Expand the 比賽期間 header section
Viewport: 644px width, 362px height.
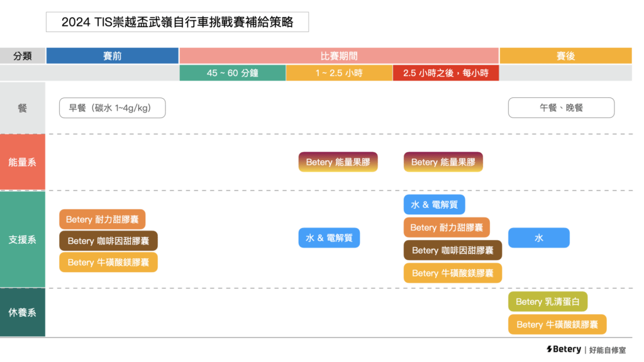click(339, 55)
